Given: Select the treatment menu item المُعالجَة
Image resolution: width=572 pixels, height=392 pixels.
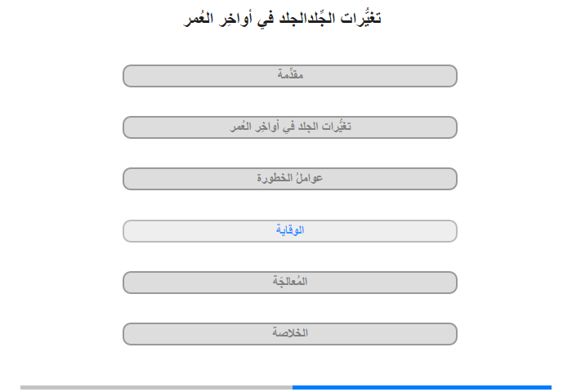Looking at the screenshot, I should (x=290, y=283).
